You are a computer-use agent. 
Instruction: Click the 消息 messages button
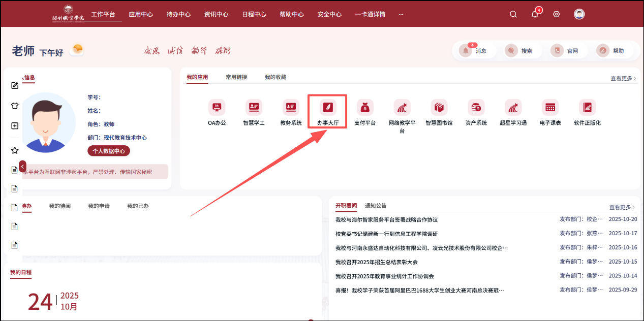point(474,51)
